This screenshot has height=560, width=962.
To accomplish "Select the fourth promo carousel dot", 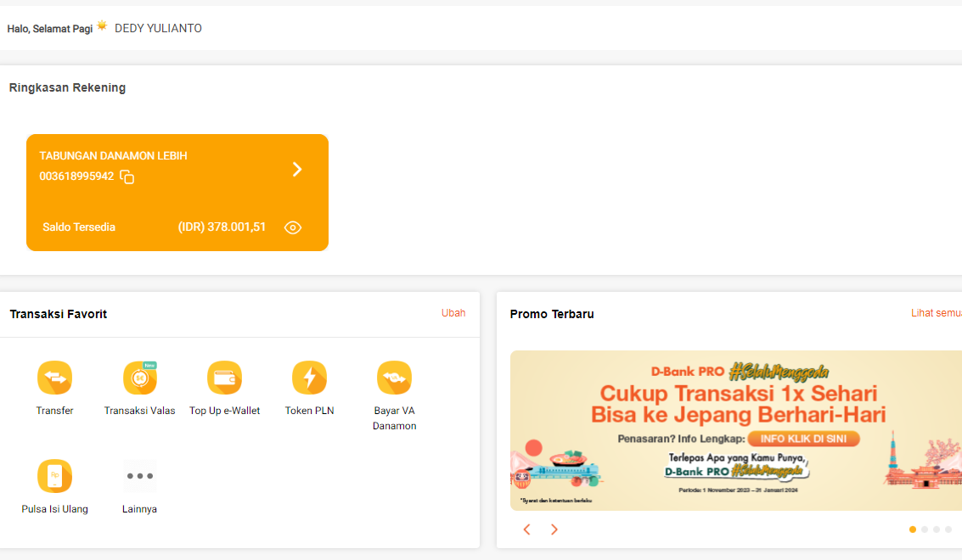I will coord(948,529).
